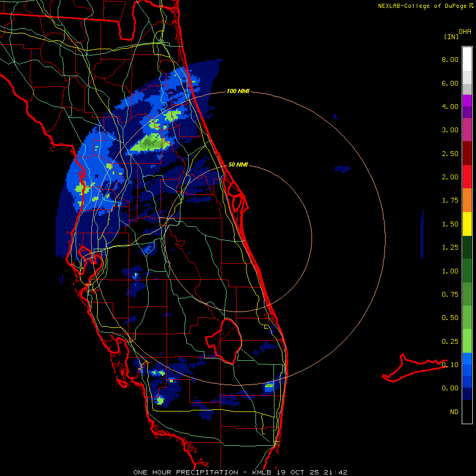Select the 1.75 legend value

pyautogui.click(x=450, y=200)
